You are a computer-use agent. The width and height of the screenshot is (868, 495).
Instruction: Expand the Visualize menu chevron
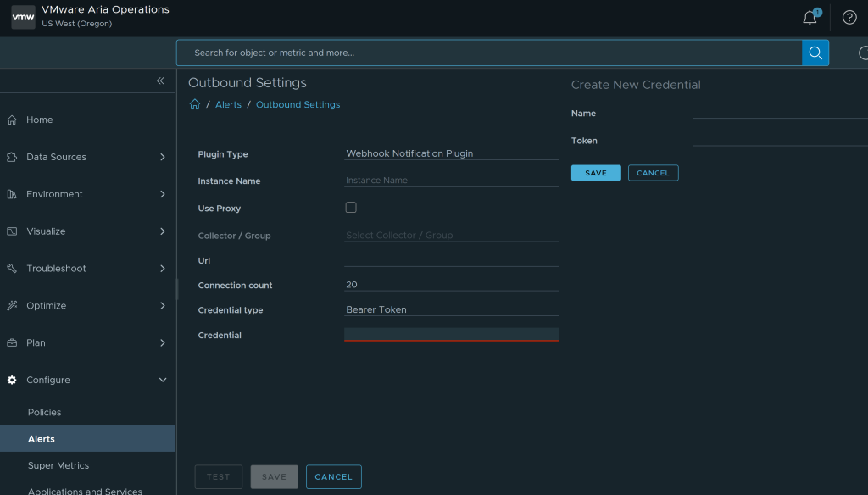tap(162, 231)
